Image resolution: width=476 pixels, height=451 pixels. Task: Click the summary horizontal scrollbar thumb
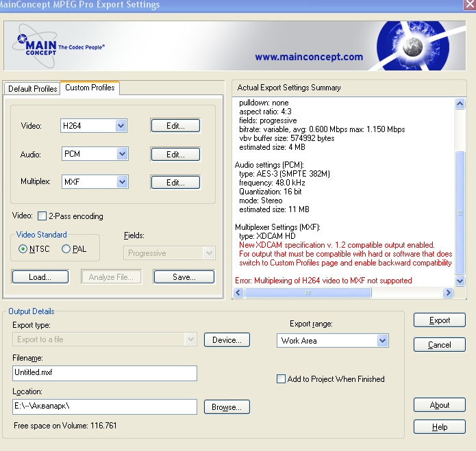point(308,293)
